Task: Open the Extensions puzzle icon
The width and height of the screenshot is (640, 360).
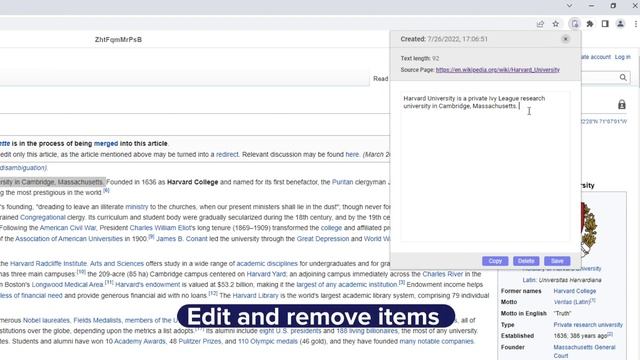Action: [x=590, y=24]
